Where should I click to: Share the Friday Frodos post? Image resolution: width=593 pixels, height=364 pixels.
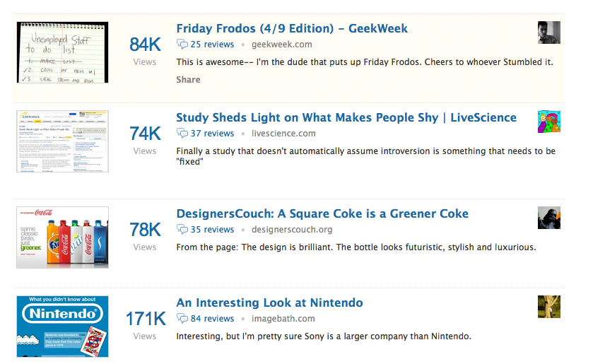pyautogui.click(x=188, y=80)
